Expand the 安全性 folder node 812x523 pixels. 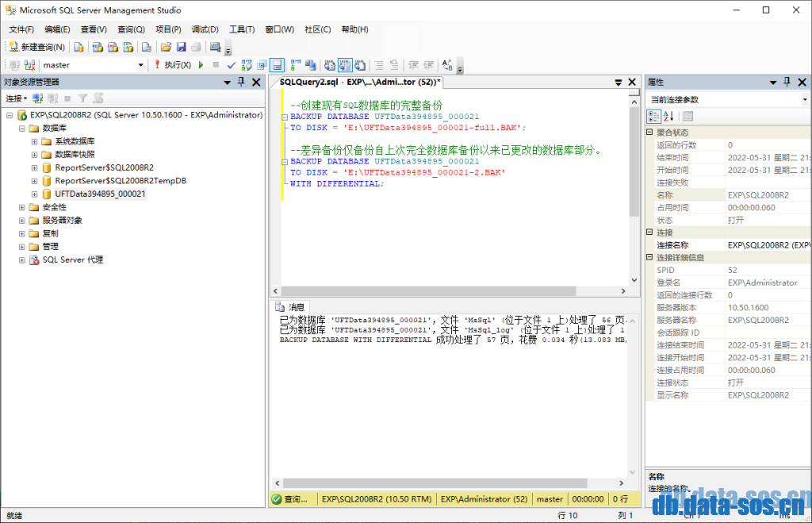click(x=21, y=207)
